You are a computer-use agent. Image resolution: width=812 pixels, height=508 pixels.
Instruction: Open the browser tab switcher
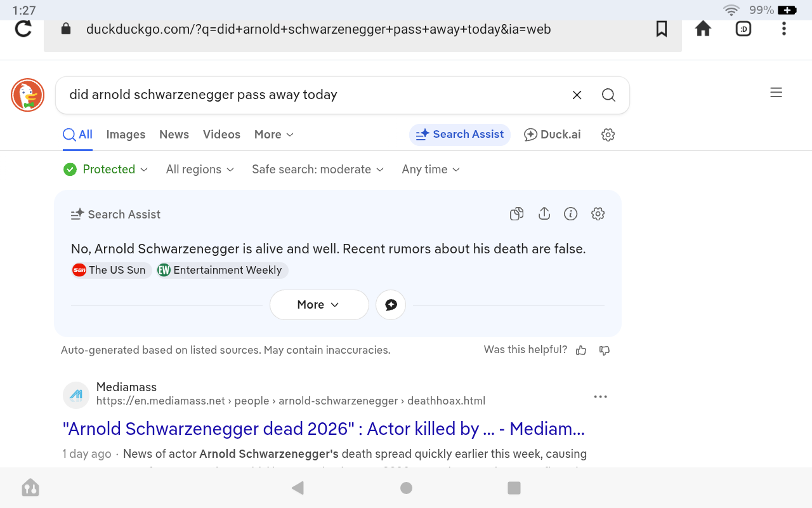coord(743,29)
